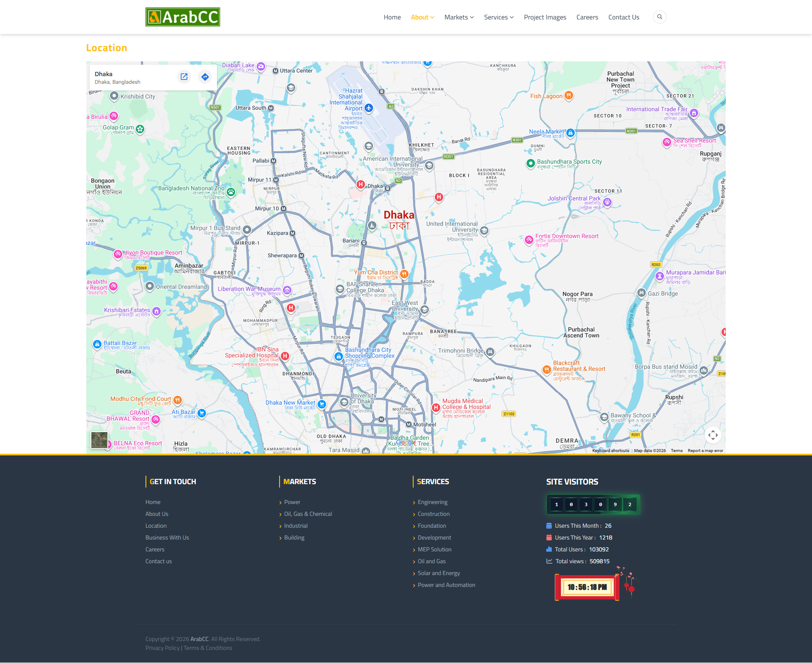Expand the About dropdown menu
This screenshot has width=812, height=663.
pyautogui.click(x=422, y=17)
